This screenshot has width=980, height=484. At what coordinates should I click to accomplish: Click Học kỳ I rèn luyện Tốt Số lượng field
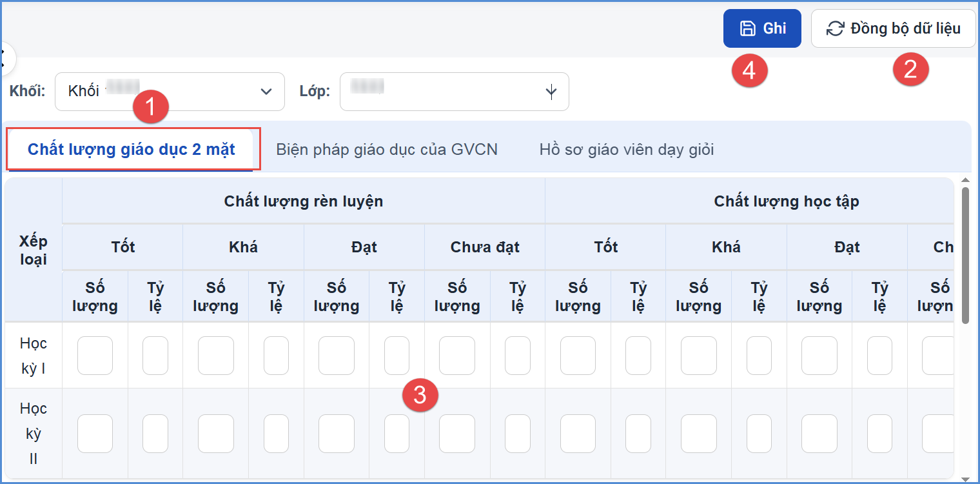pyautogui.click(x=95, y=356)
